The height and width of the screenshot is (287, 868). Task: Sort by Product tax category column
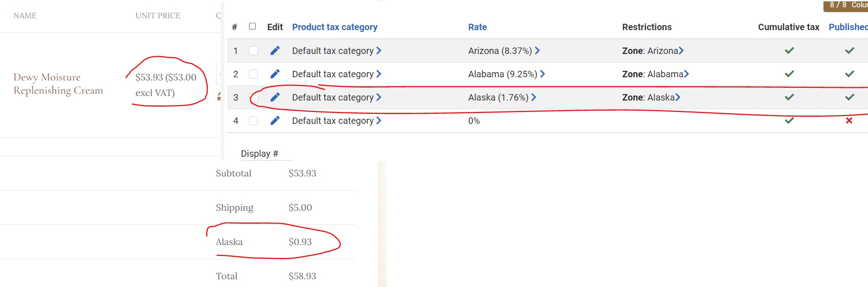334,27
